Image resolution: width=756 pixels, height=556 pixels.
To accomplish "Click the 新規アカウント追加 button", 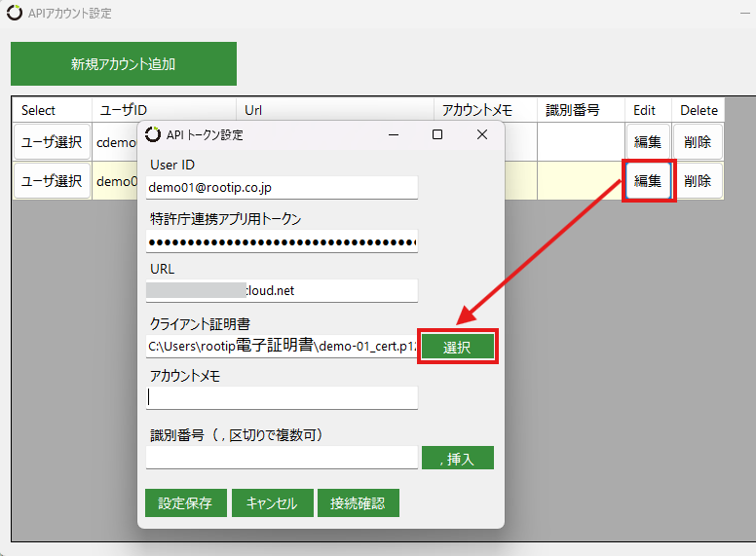I will pos(124,64).
